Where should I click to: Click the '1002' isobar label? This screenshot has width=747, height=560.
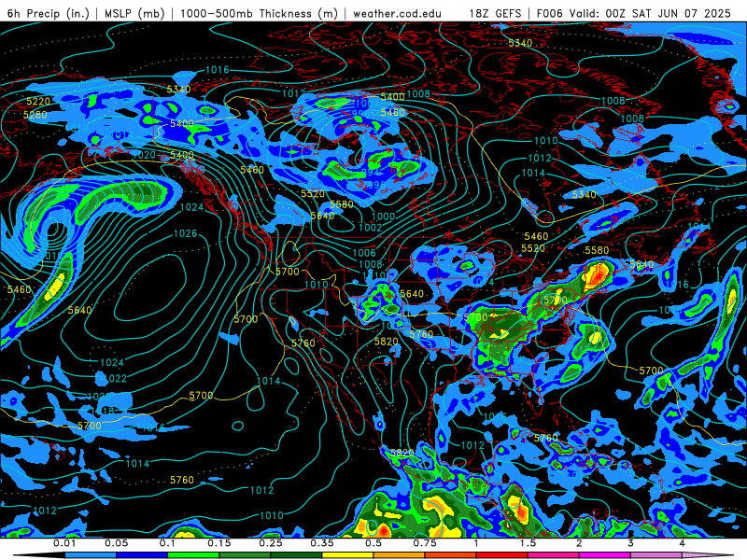(x=370, y=228)
